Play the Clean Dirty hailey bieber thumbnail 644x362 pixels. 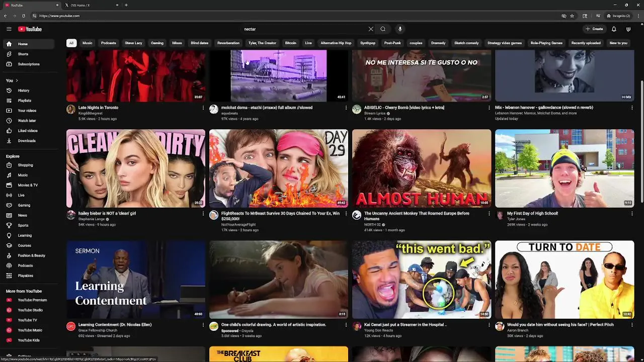136,168
